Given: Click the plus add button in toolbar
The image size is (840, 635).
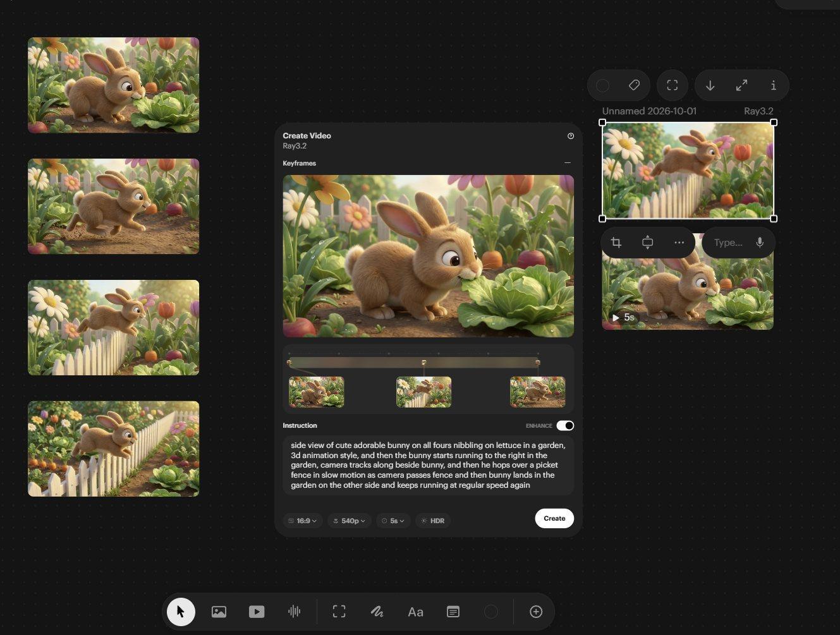Looking at the screenshot, I should 536,612.
